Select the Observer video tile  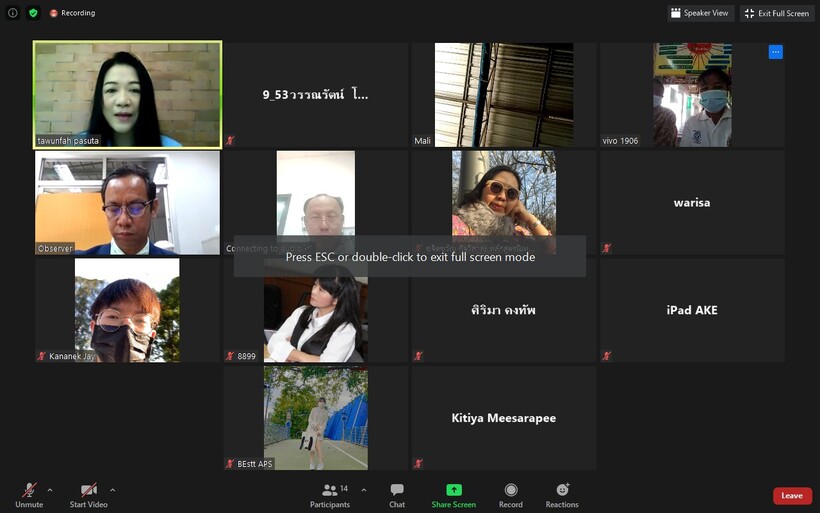(128, 202)
